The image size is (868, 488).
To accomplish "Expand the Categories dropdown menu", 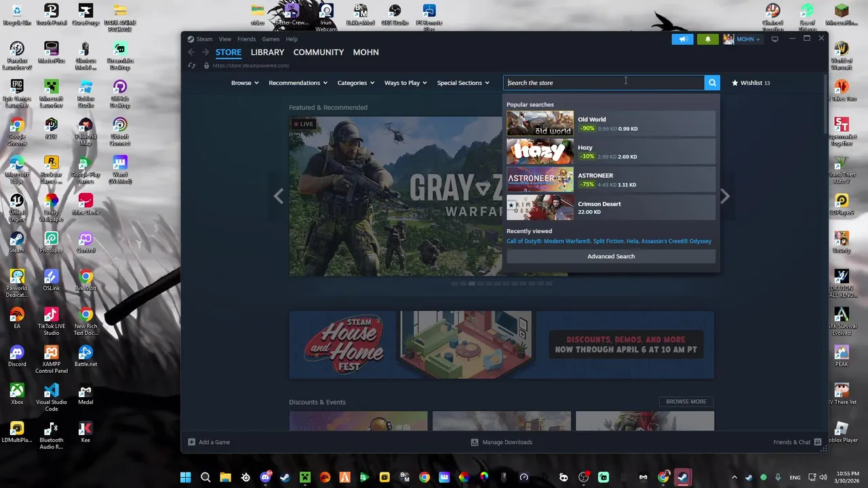I will 356,83.
